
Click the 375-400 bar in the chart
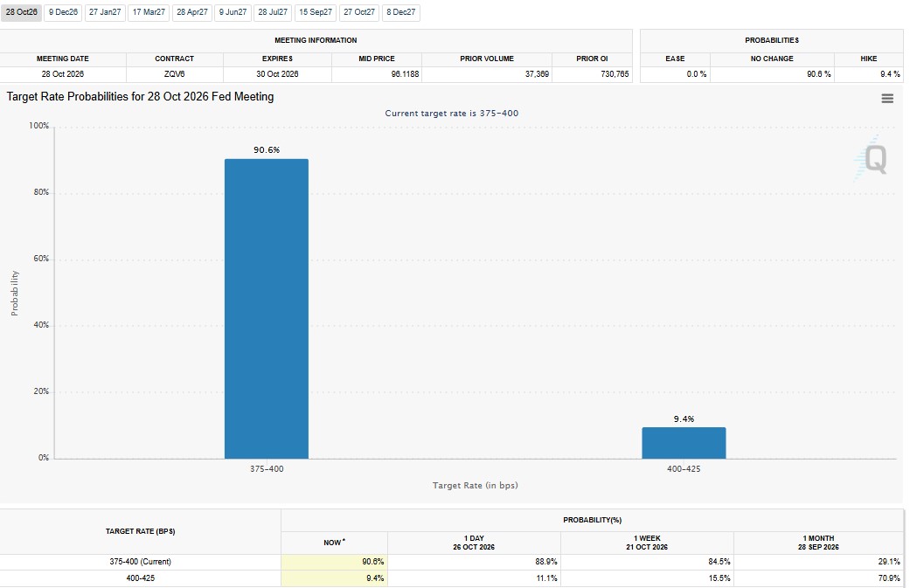coord(267,308)
